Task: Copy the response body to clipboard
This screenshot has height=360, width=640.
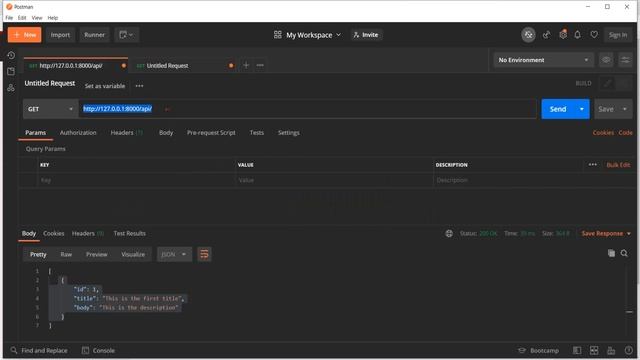Action: (611, 253)
